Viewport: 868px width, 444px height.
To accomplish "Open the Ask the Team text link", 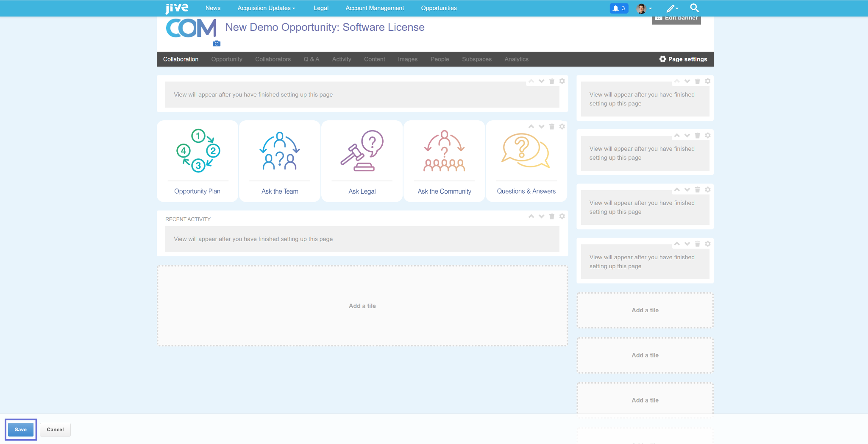I will pos(280,191).
